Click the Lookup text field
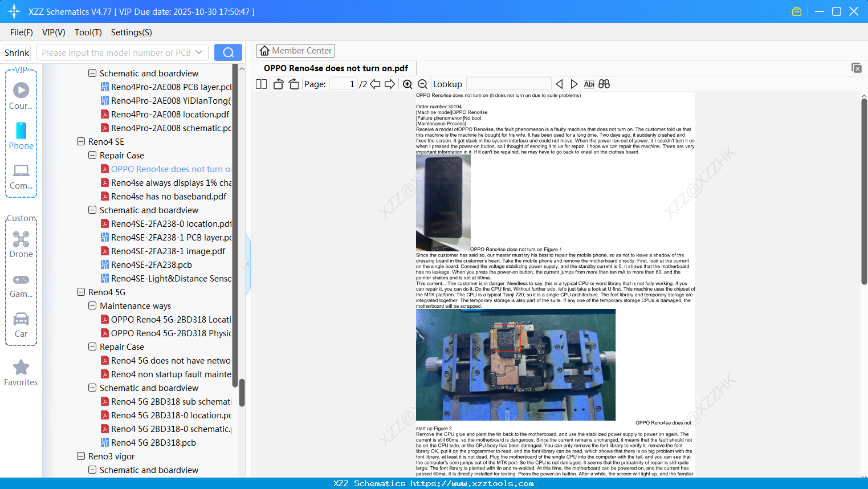 509,84
